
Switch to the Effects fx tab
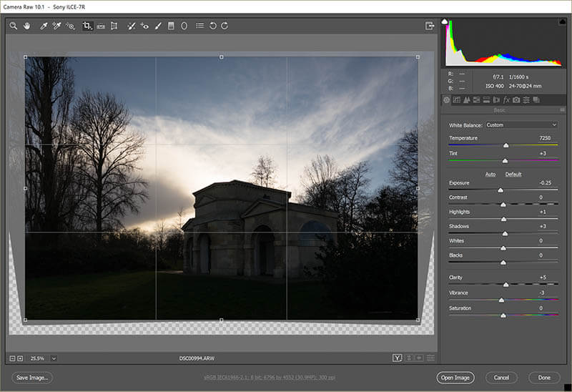pos(506,99)
